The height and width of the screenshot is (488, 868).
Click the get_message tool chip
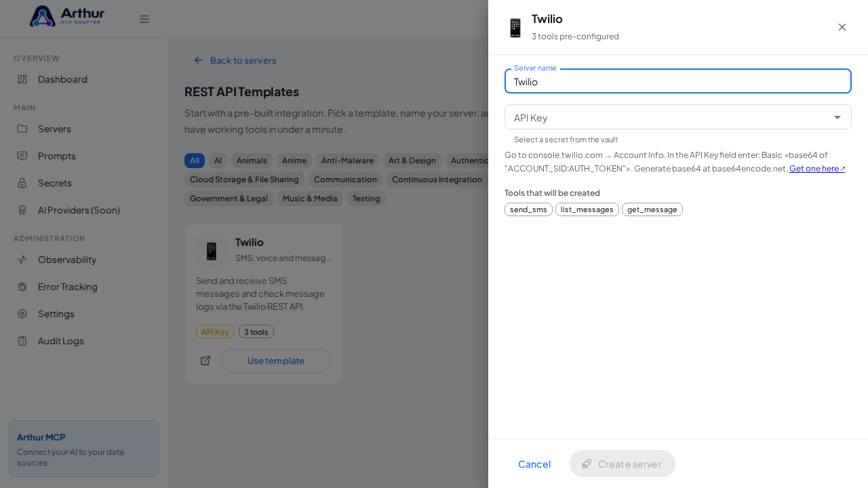click(x=652, y=209)
